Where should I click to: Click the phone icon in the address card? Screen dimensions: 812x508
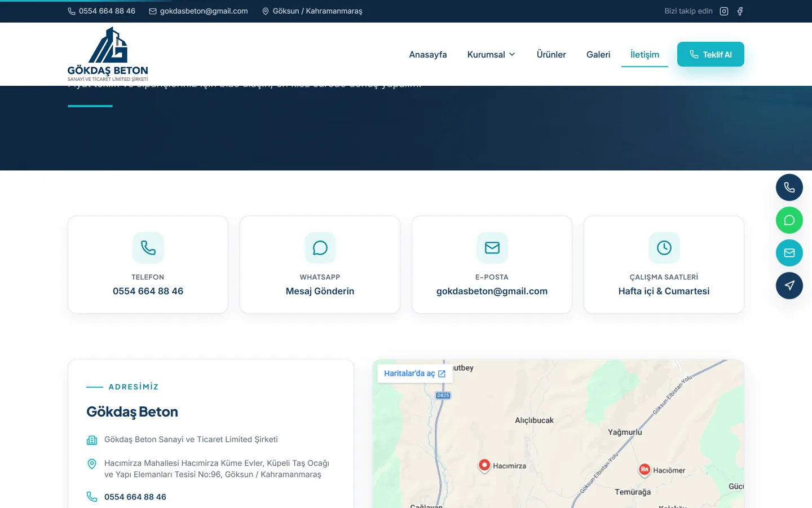[x=92, y=497]
